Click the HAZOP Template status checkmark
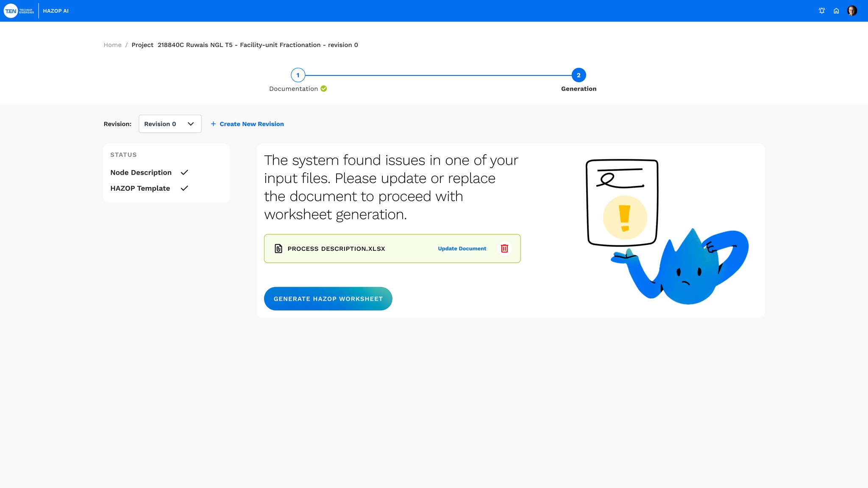Screen dimensions: 868x488 [184, 188]
